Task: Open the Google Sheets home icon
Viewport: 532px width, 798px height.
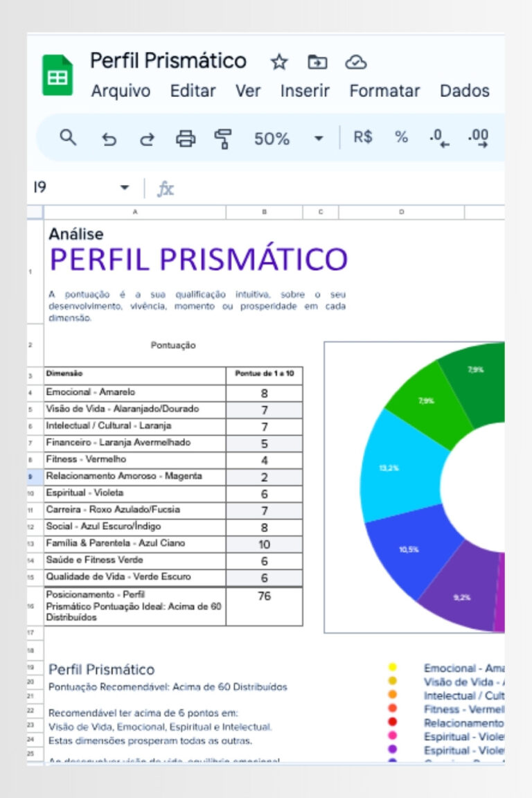Action: [57, 76]
